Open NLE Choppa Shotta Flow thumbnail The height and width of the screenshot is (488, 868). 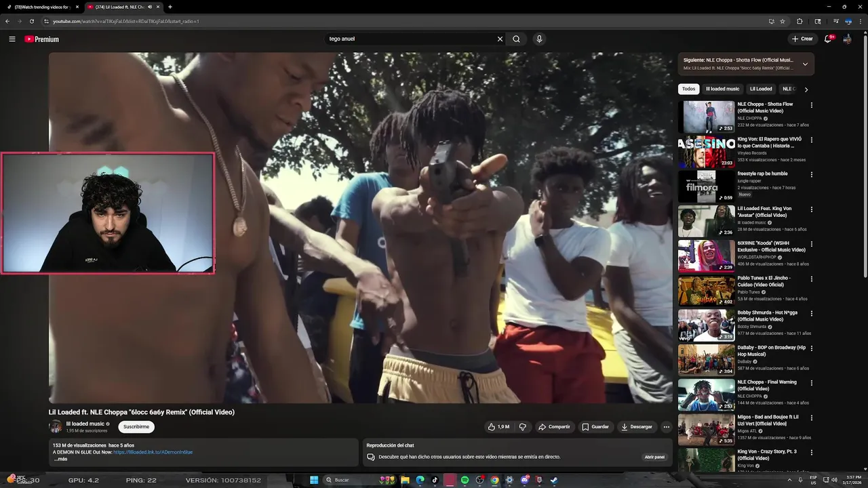click(x=706, y=117)
